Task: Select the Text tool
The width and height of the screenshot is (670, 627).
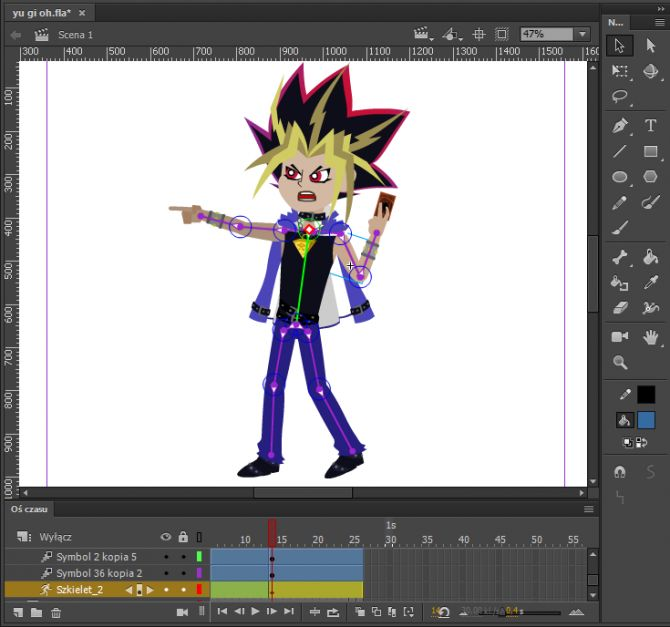Action: 651,126
